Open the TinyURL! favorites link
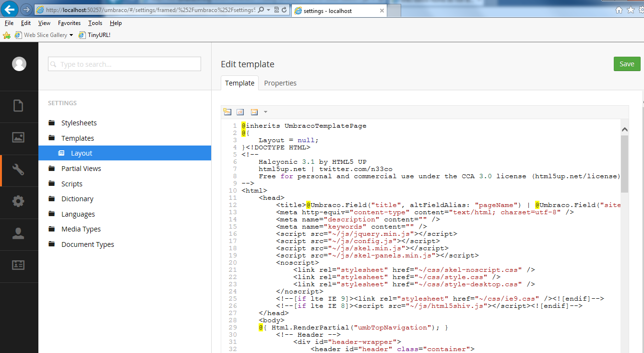644x353 pixels. click(95, 35)
